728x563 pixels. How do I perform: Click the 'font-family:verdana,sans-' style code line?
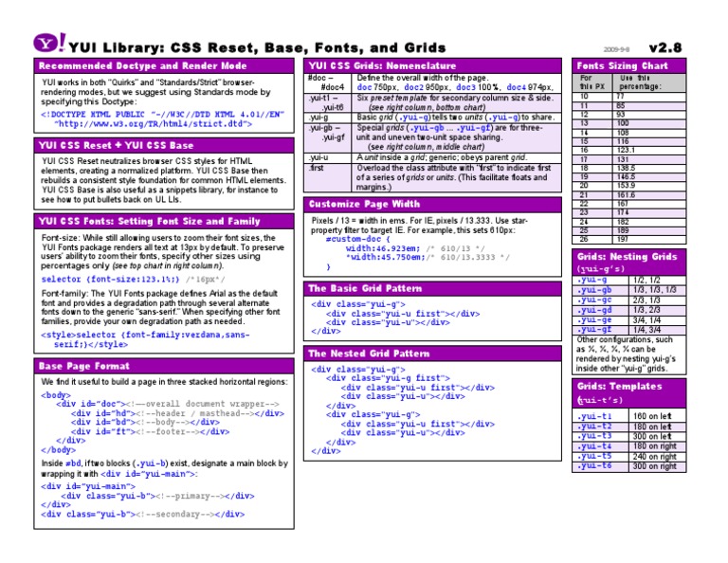point(145,335)
